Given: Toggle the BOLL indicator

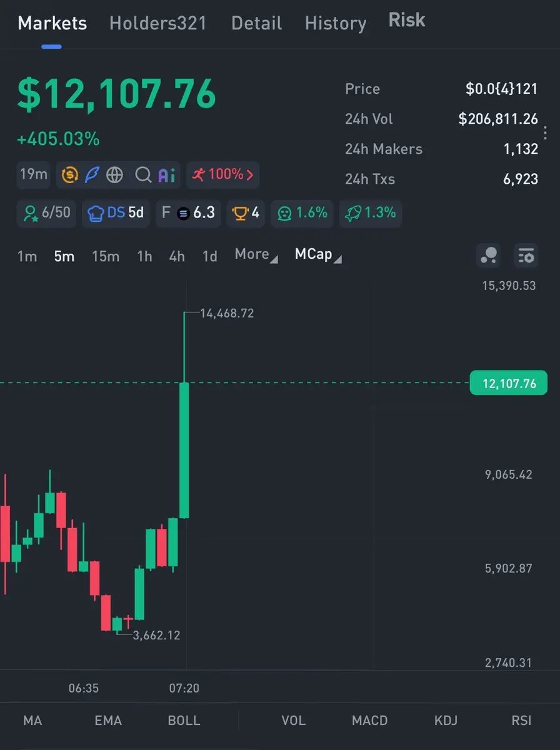Looking at the screenshot, I should (184, 720).
